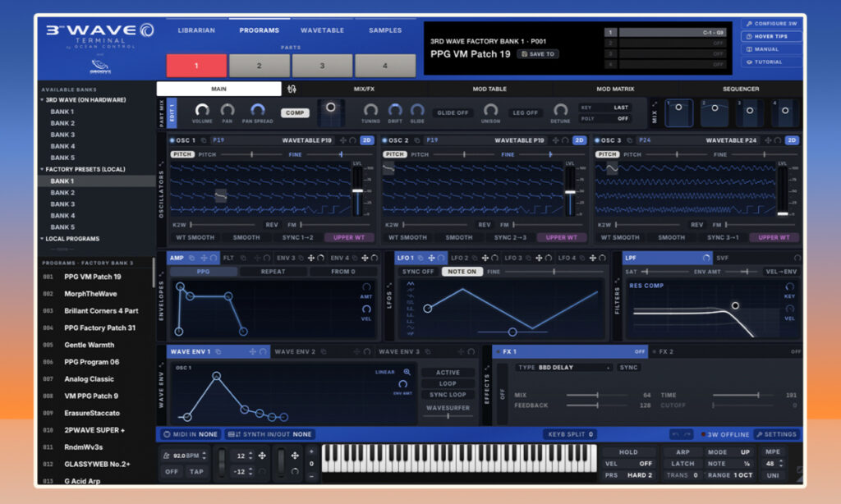Screen dimensions: 841x504
Task: Adjust the Pan Spread knob
Action: click(257, 110)
